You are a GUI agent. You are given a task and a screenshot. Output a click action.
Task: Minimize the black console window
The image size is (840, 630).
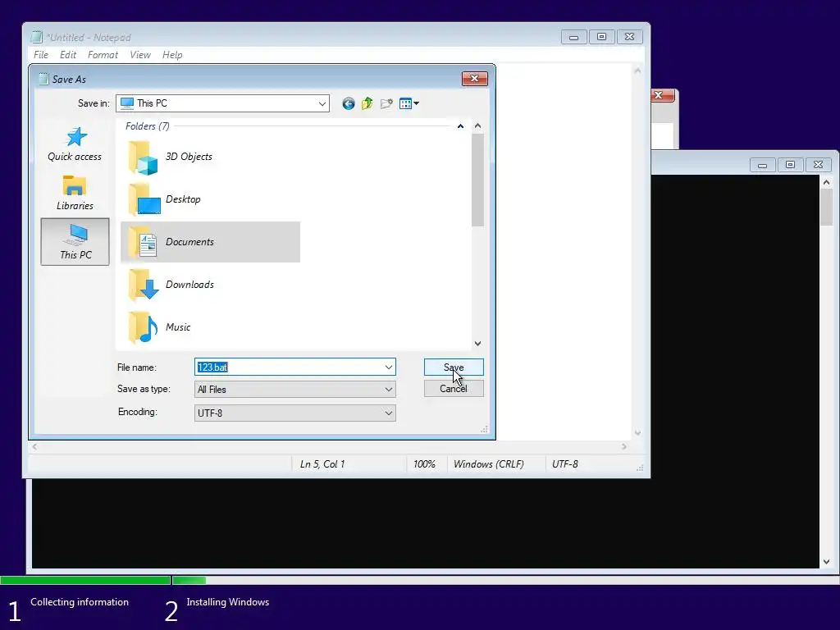click(x=762, y=165)
